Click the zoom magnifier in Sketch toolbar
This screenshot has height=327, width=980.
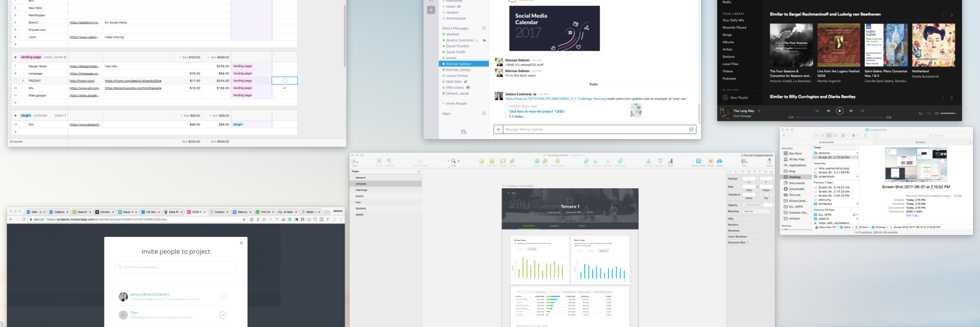click(453, 161)
